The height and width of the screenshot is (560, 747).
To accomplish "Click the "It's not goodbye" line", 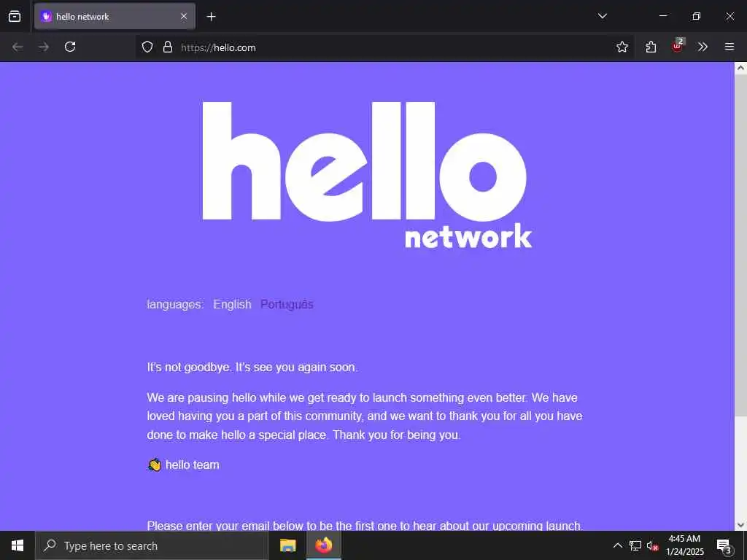I will coord(252,367).
